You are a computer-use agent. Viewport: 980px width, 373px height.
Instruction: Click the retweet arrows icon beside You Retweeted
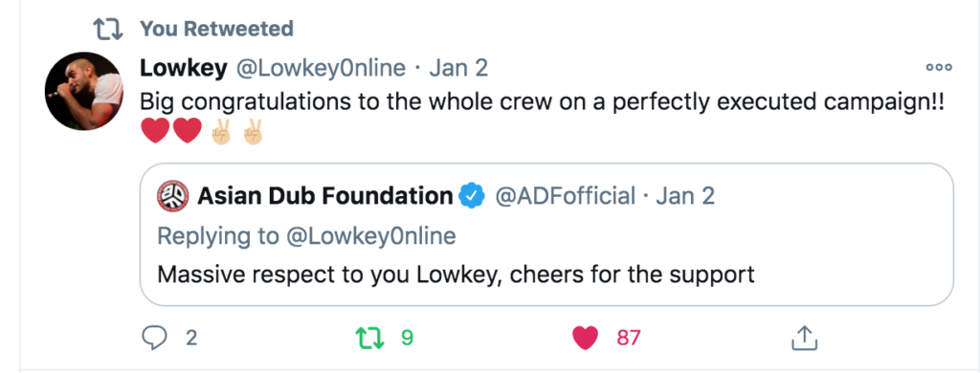coord(108,29)
